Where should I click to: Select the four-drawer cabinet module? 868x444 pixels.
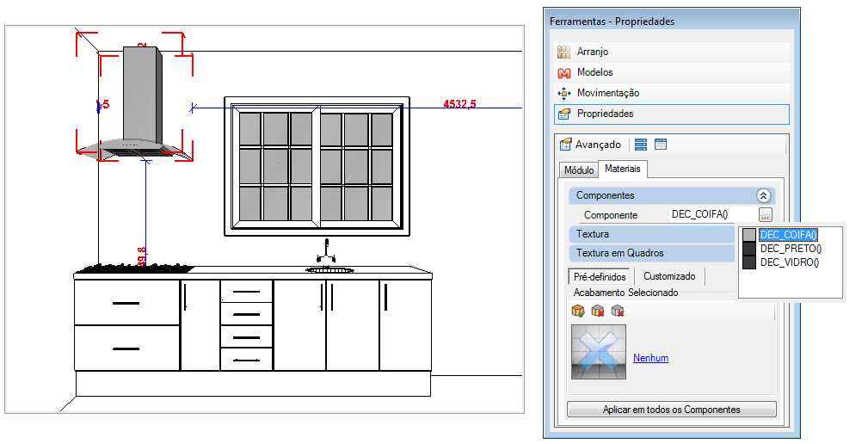click(x=246, y=325)
